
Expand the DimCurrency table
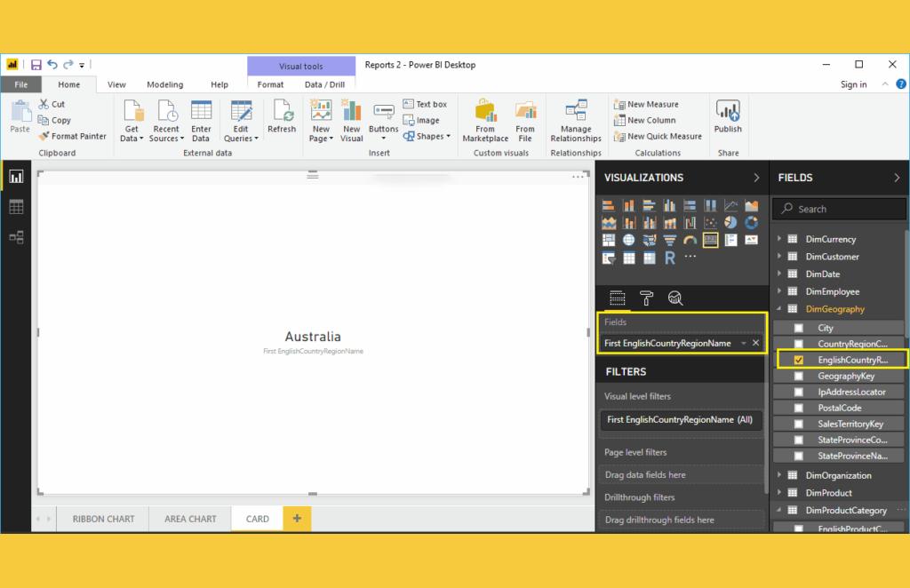click(x=779, y=239)
